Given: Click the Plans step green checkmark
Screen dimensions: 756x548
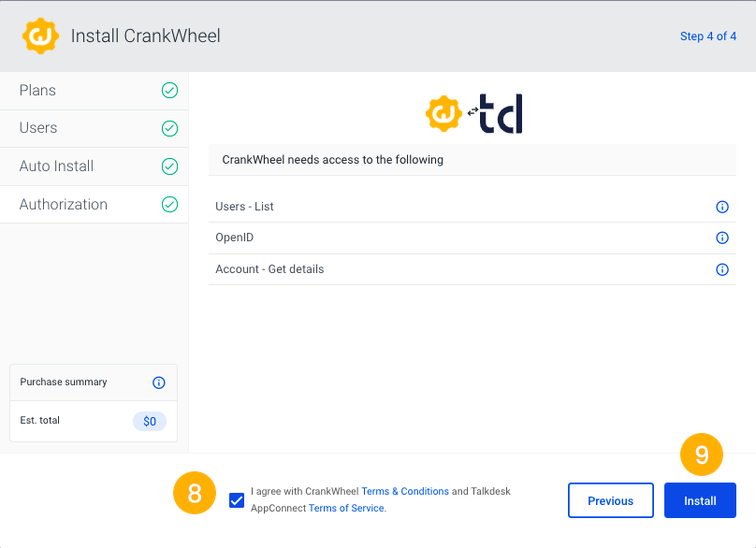Looking at the screenshot, I should (169, 90).
